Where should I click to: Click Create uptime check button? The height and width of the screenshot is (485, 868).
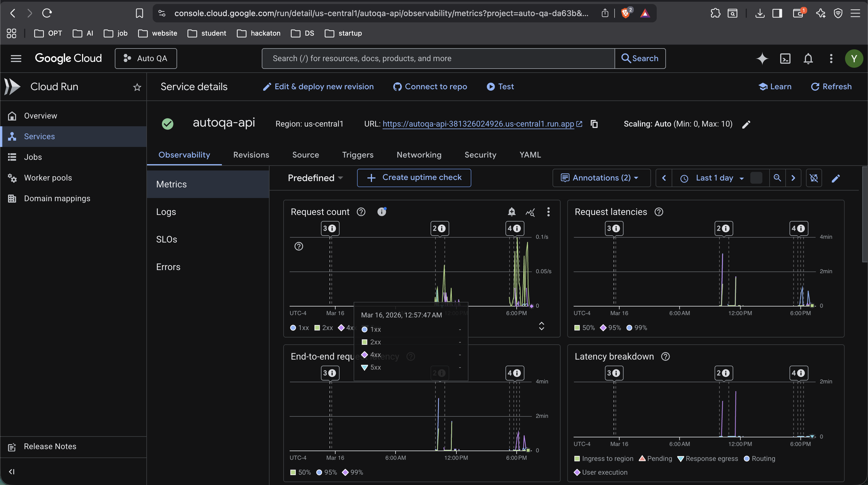[x=414, y=177]
